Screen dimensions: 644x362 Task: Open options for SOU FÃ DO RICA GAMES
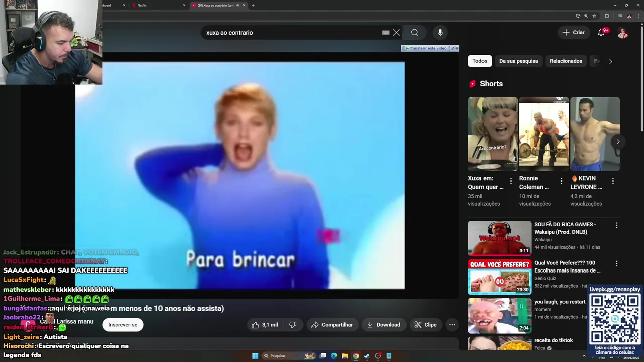[x=617, y=225]
